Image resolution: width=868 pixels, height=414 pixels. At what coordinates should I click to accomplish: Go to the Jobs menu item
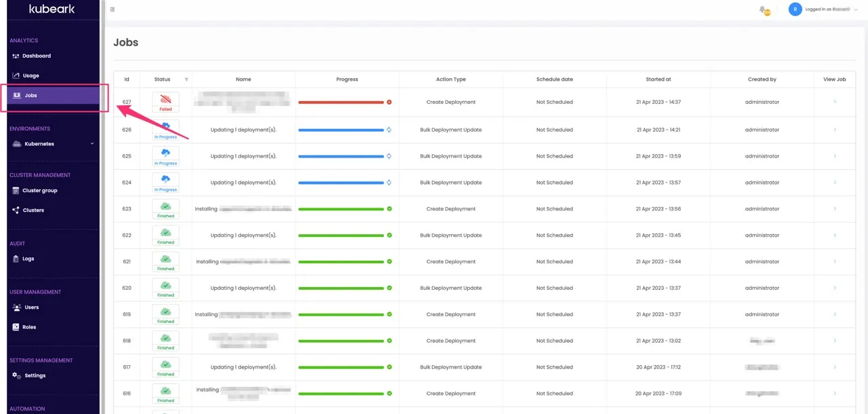(53, 96)
